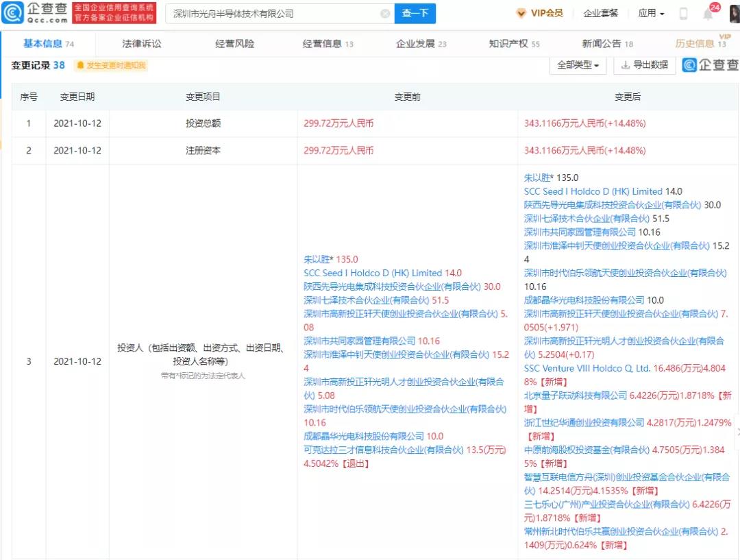The height and width of the screenshot is (560, 740).
Task: Click the 变更项目 column header
Action: click(x=203, y=97)
